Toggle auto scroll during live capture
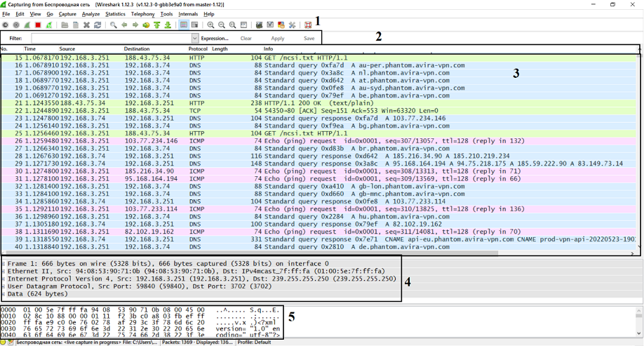The image size is (644, 346). click(194, 25)
